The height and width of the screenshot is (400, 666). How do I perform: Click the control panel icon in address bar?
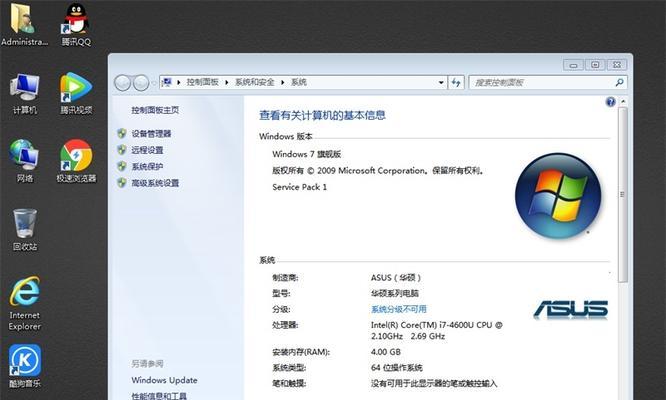coord(167,82)
